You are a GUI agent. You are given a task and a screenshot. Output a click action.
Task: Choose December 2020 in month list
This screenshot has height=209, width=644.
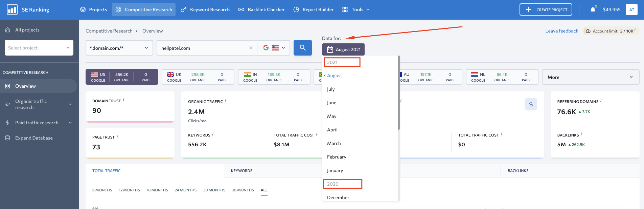[x=360, y=197]
